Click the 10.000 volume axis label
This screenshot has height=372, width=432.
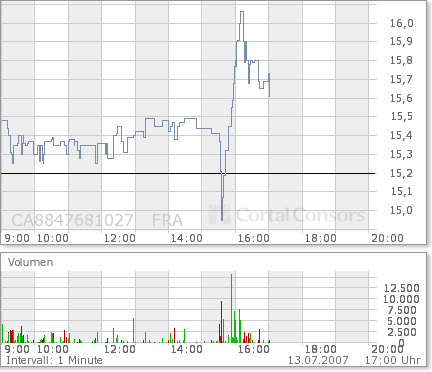tap(401, 299)
